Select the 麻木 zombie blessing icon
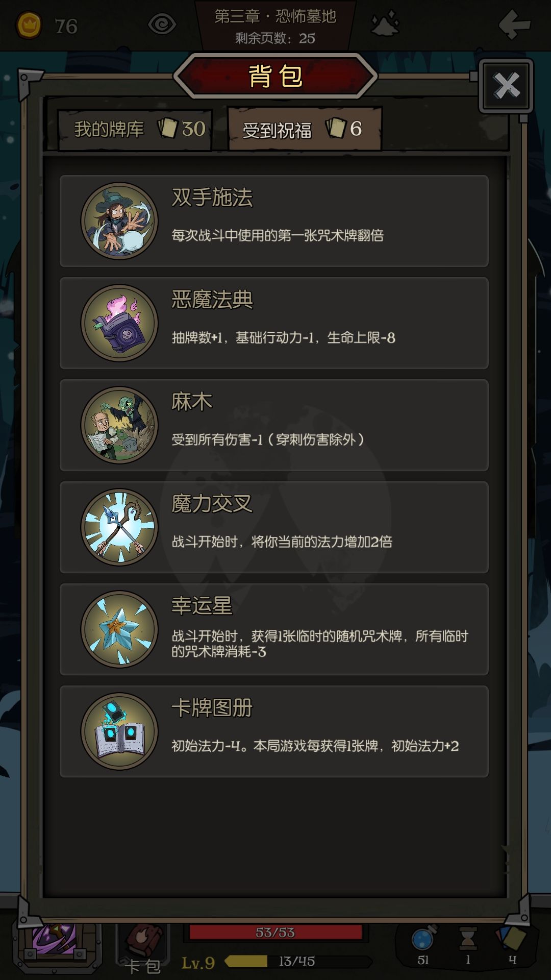The image size is (551, 980). (x=119, y=425)
